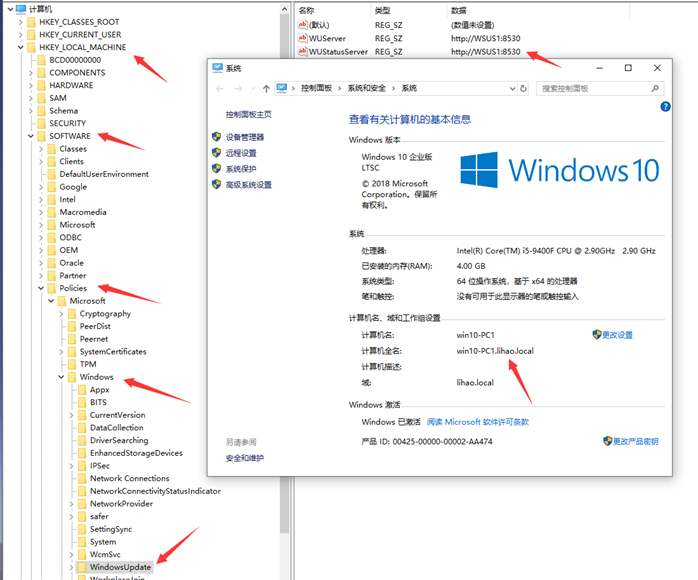
Task: Select TPM key folder icon
Action: tap(72, 365)
